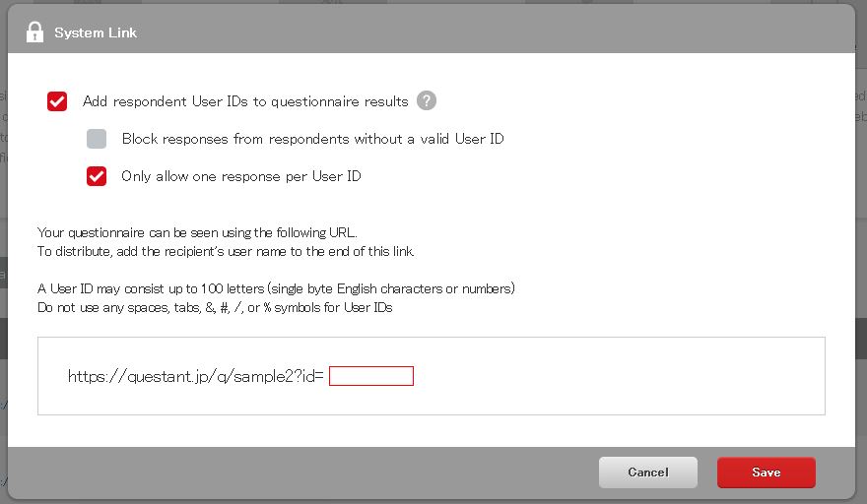Uncheck Add respondent User IDs checkbox
This screenshot has width=867, height=504.
pos(57,101)
